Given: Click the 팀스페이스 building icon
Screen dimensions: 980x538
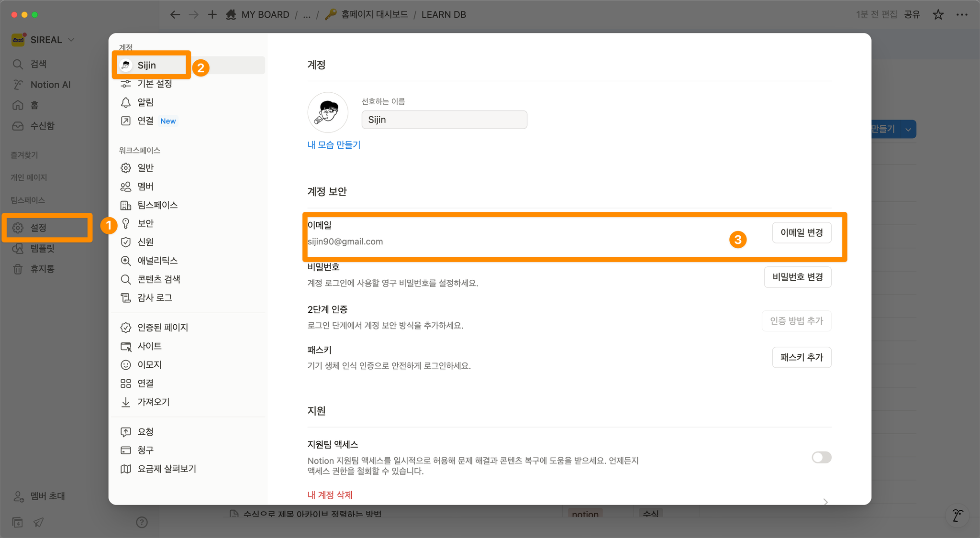Looking at the screenshot, I should pyautogui.click(x=125, y=205).
